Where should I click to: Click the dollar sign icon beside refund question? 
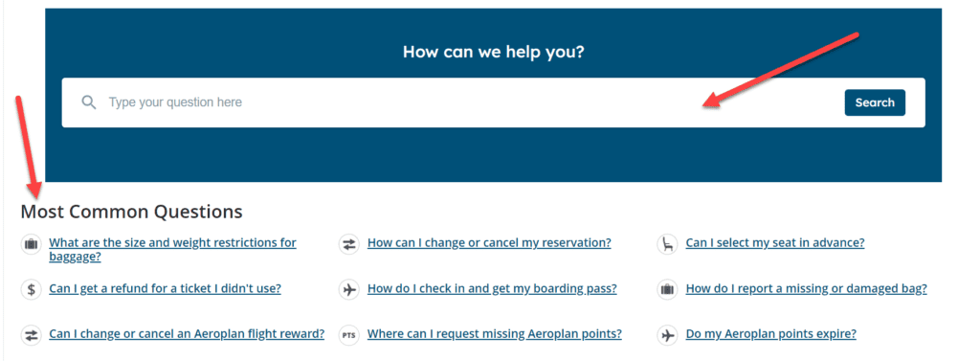[31, 290]
